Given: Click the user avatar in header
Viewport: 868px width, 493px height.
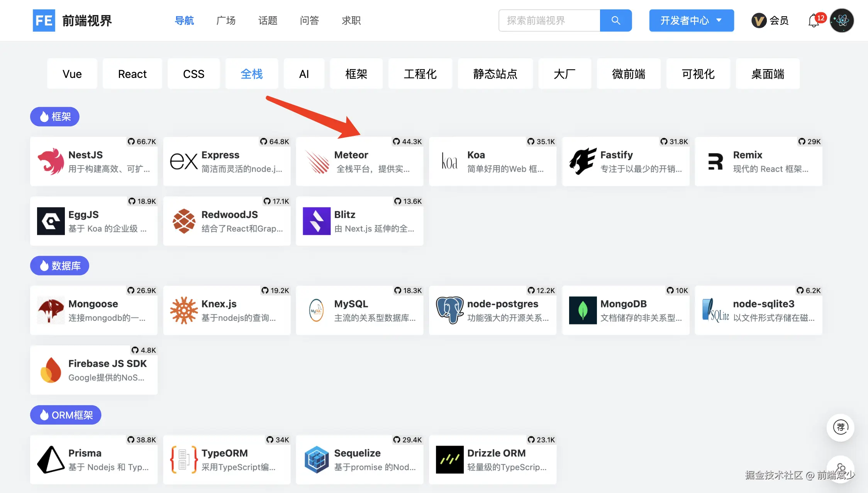Looking at the screenshot, I should tap(842, 20).
